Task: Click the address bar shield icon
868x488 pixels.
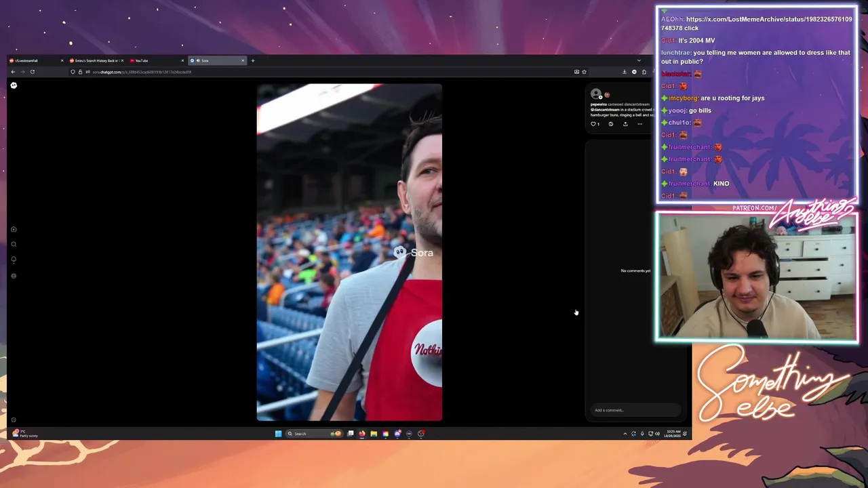Action: coord(73,72)
